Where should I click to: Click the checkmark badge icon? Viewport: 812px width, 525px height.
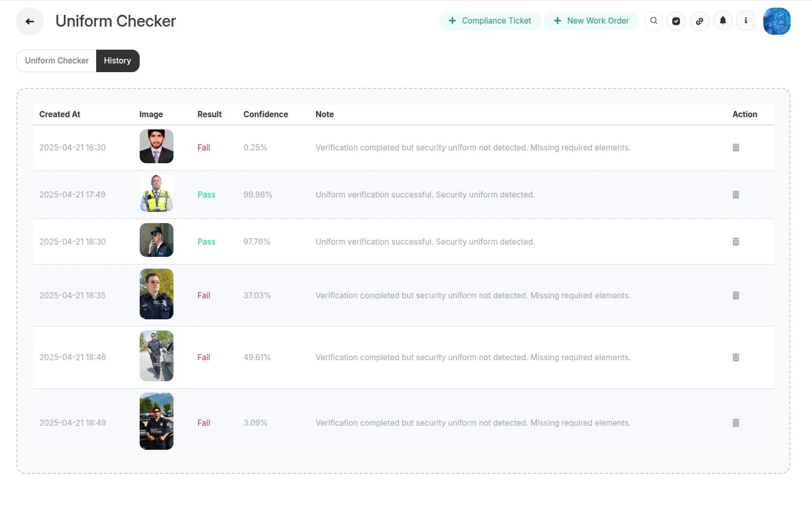pyautogui.click(x=676, y=21)
